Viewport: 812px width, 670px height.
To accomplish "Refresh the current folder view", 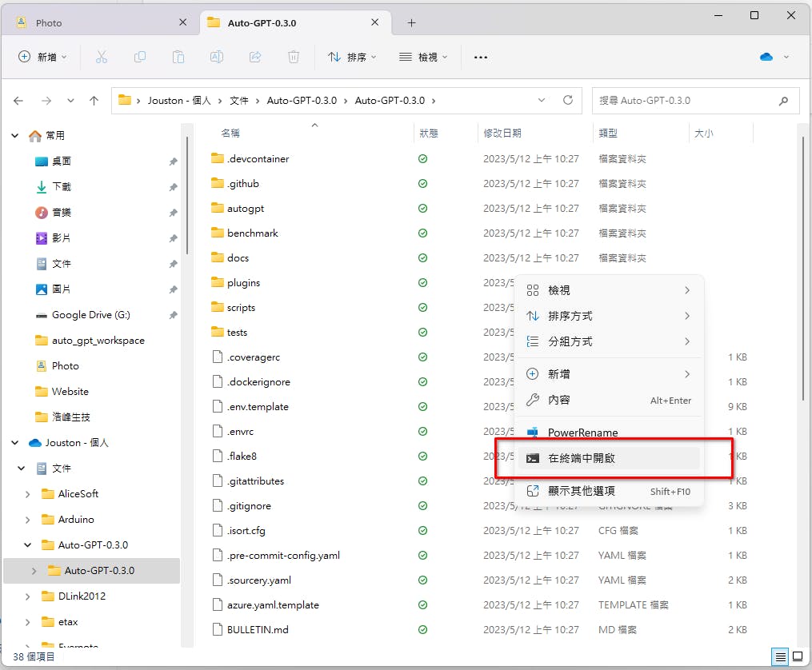I will [x=568, y=100].
